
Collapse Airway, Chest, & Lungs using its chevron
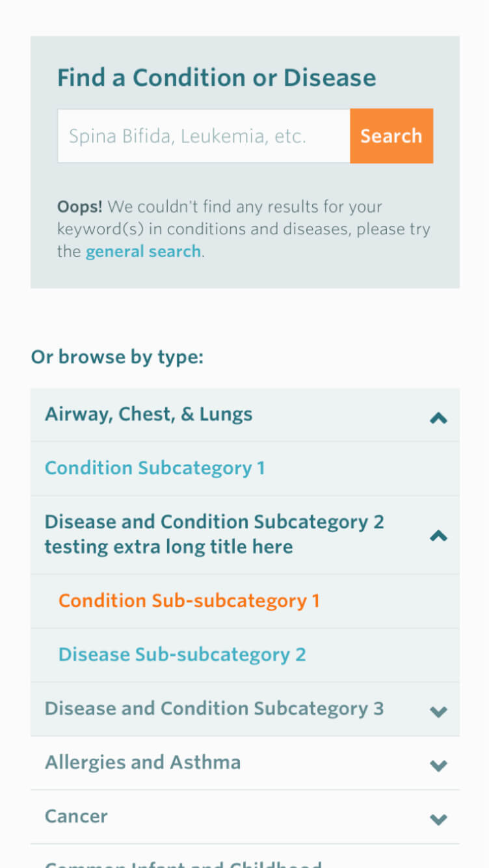tap(439, 418)
